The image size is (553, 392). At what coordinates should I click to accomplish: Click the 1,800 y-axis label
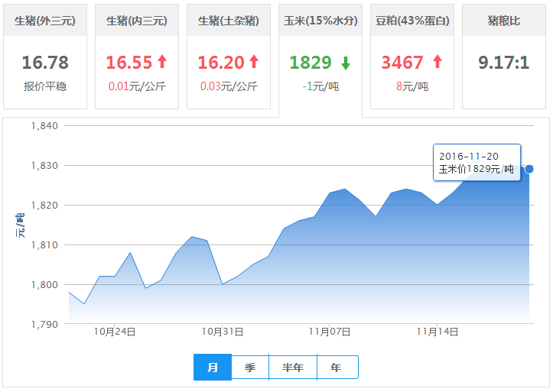coord(44,284)
